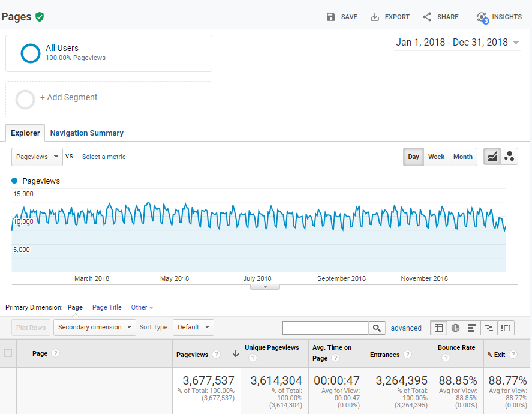The image size is (532, 414).
Task: Tick the select-all rows checkbox
Action: pyautogui.click(x=8, y=353)
